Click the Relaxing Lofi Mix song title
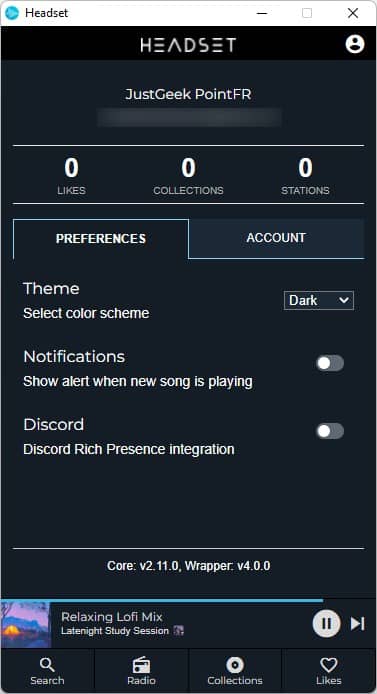377x694 pixels. (x=112, y=617)
